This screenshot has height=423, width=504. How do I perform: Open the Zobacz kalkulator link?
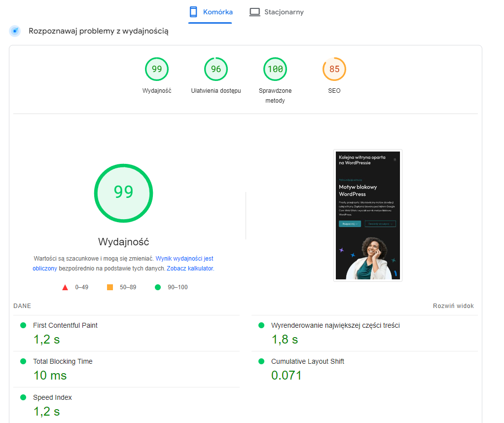pos(190,269)
